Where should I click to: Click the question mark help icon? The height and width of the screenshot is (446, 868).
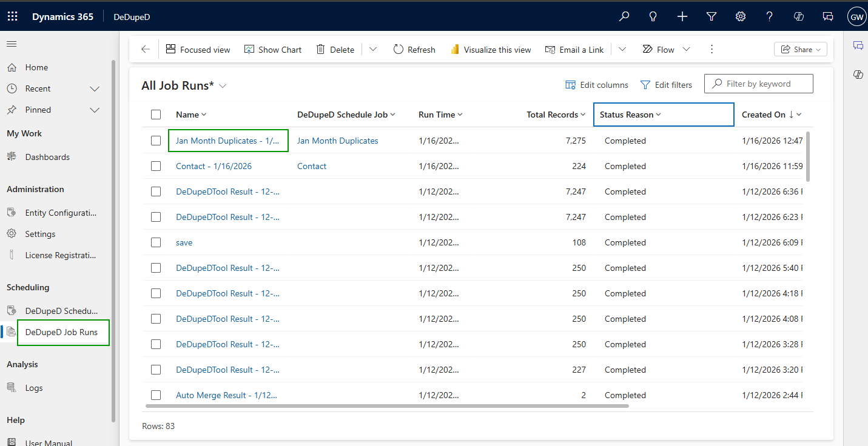click(x=769, y=17)
